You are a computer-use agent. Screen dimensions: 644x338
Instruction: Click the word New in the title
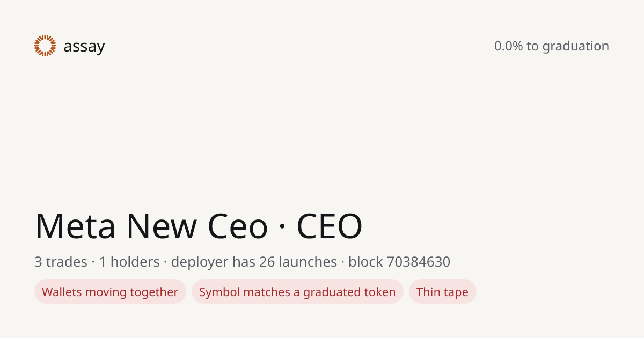(162, 226)
